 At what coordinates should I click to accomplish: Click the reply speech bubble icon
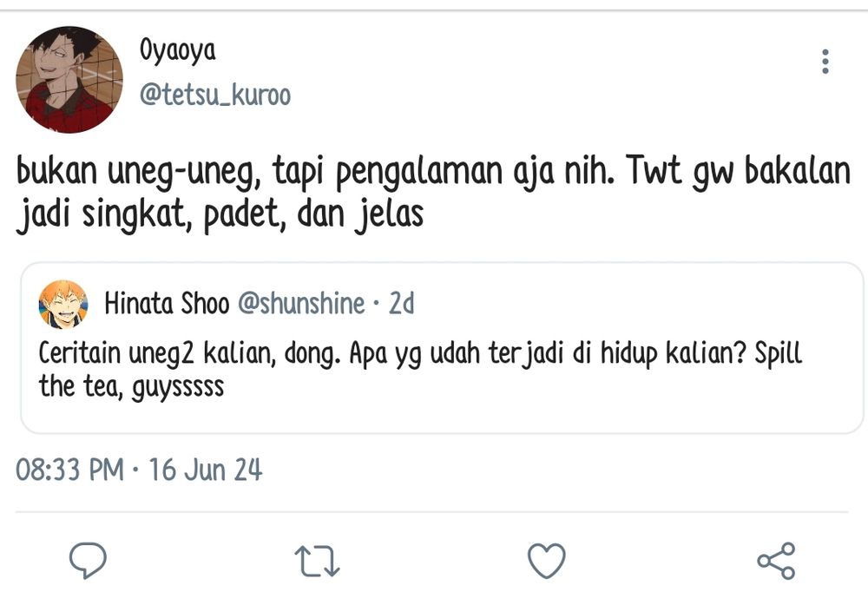tap(88, 561)
